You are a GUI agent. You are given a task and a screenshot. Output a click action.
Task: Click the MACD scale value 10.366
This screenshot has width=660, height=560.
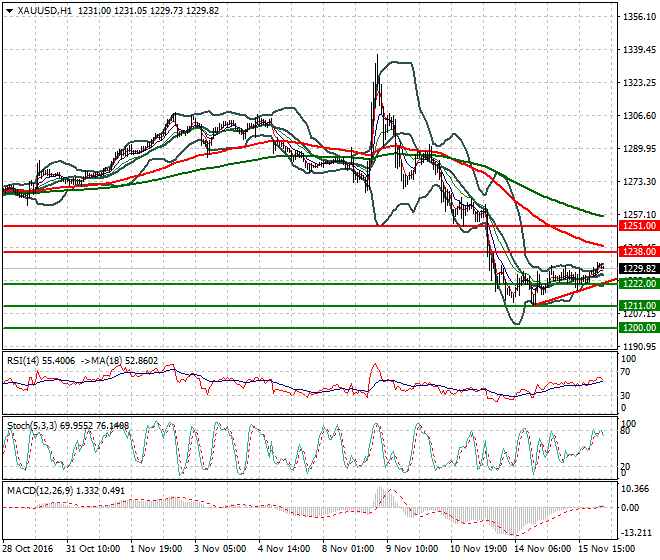[x=635, y=489]
